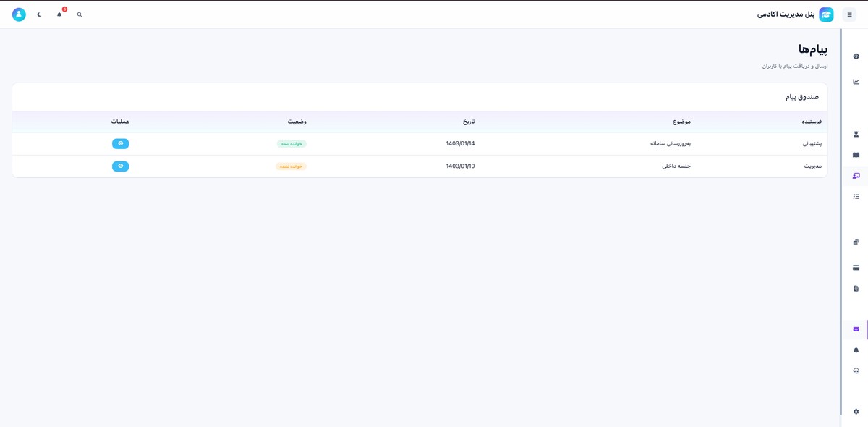The image size is (868, 427).
Task: Open the settings gear in the sidebar
Action: (x=856, y=412)
